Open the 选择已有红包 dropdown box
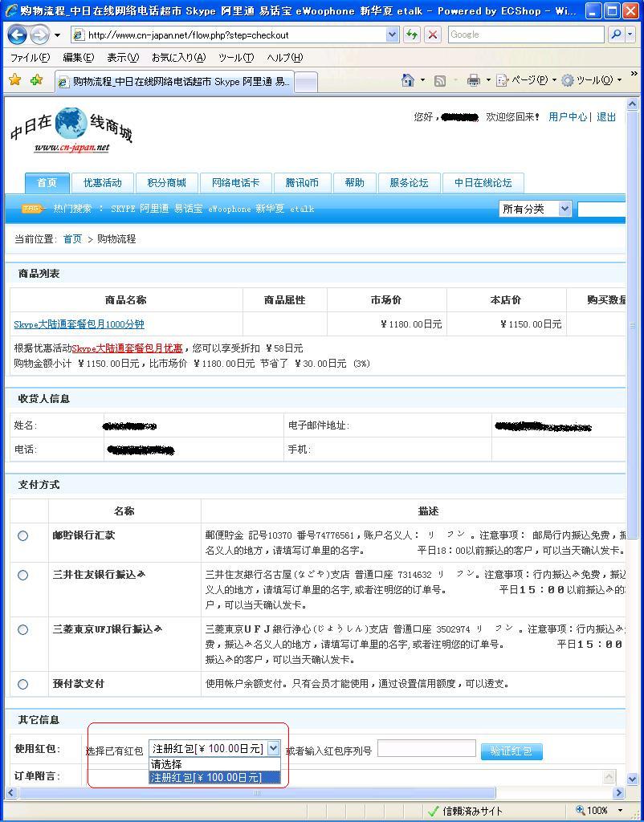Image resolution: width=644 pixels, height=822 pixels. [x=214, y=749]
